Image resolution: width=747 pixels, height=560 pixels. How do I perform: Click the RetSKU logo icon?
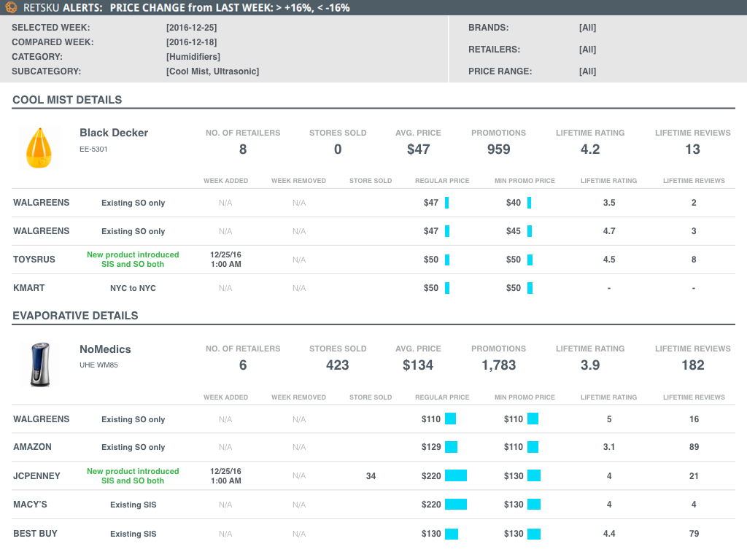pyautogui.click(x=12, y=7)
